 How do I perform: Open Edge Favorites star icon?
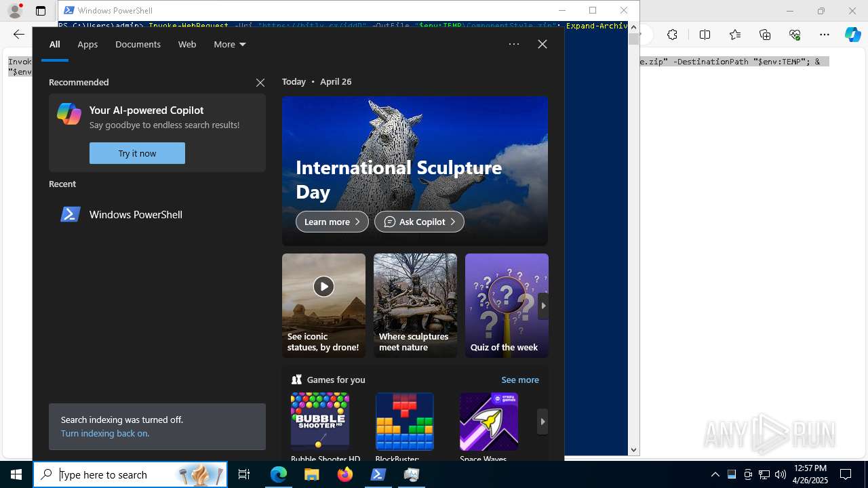tap(735, 35)
